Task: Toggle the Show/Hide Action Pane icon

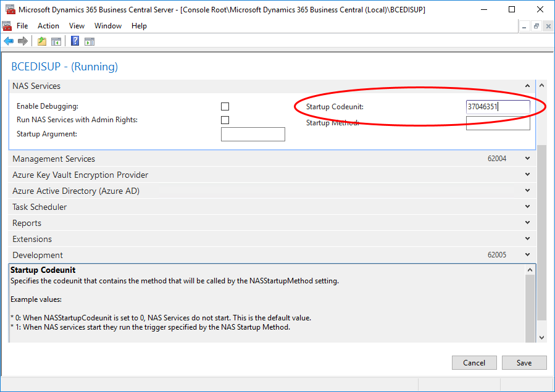Action: point(90,41)
